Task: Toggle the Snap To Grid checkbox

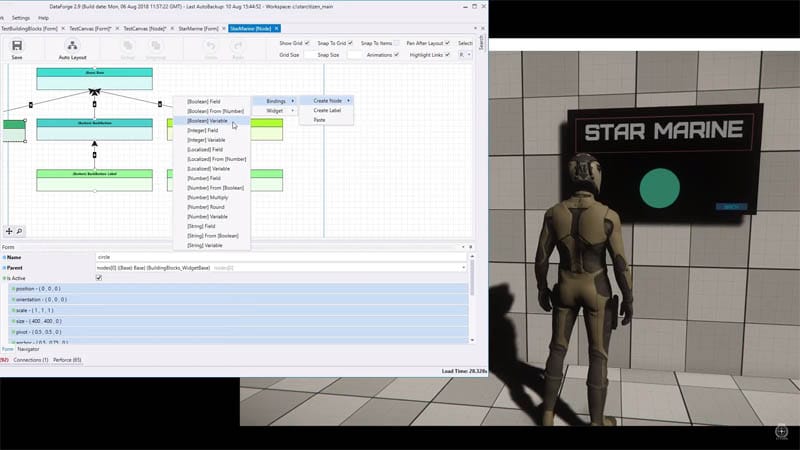Action: (350, 43)
